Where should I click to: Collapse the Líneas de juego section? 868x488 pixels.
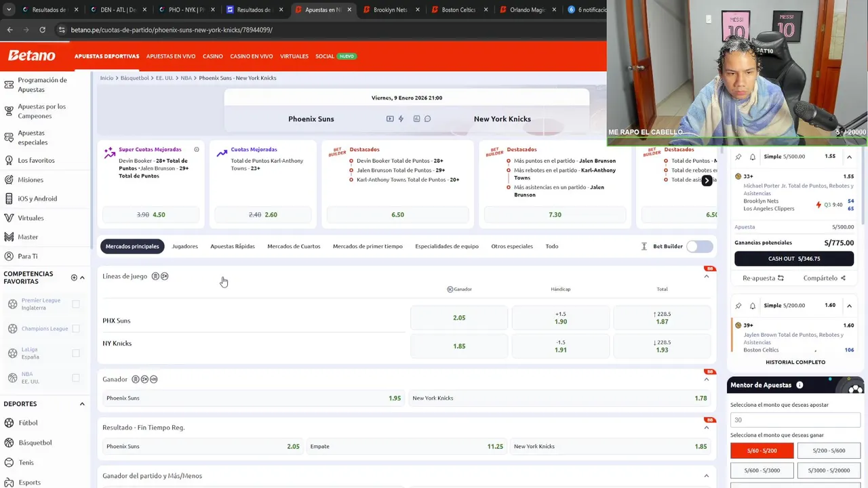pyautogui.click(x=707, y=277)
